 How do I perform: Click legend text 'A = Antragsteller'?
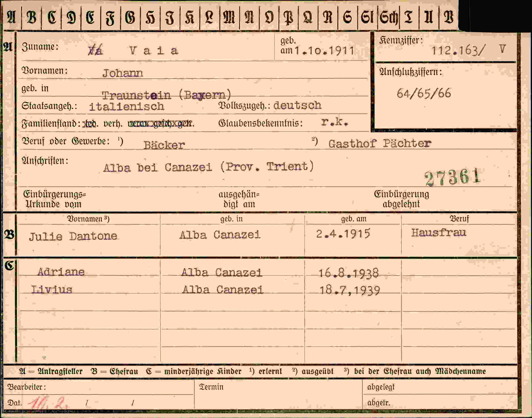51,371
